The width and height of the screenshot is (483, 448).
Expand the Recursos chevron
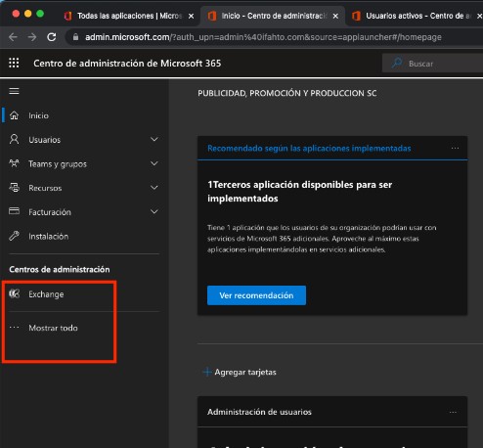point(154,188)
